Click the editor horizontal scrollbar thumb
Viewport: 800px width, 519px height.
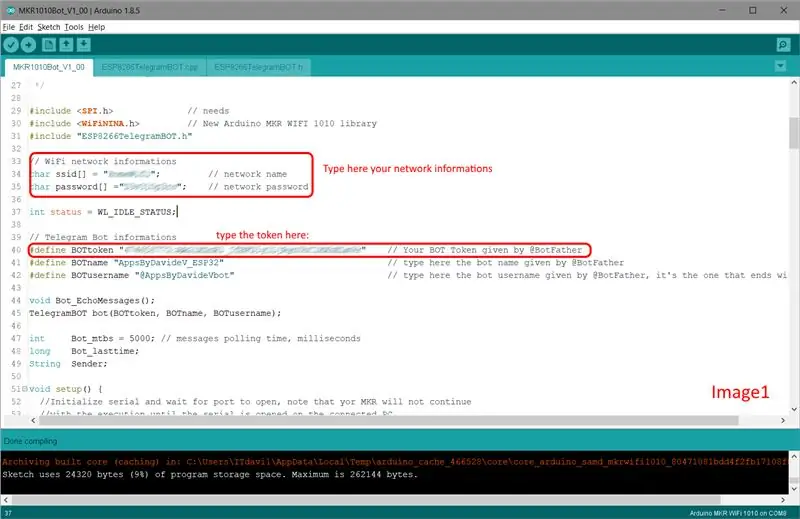point(389,421)
